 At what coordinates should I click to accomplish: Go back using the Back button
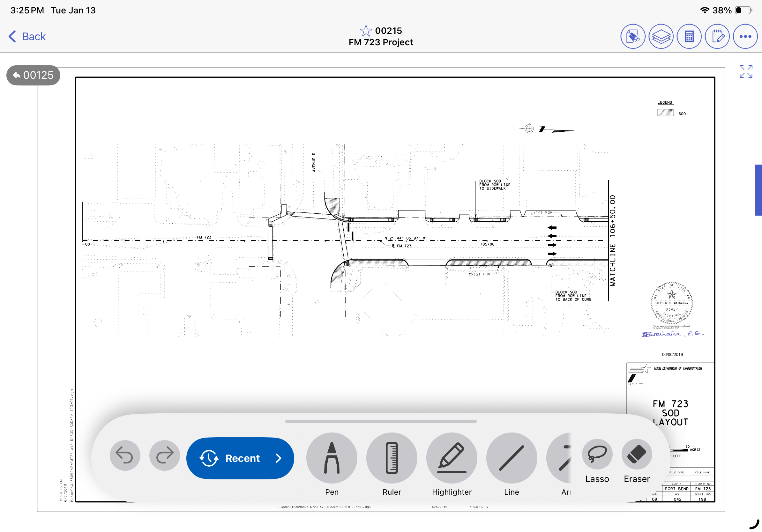(27, 36)
